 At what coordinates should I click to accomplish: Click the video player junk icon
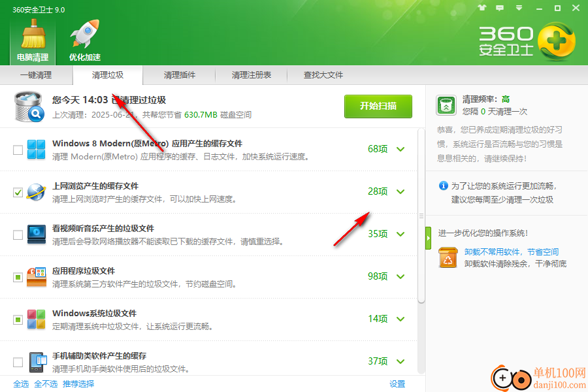tap(37, 235)
